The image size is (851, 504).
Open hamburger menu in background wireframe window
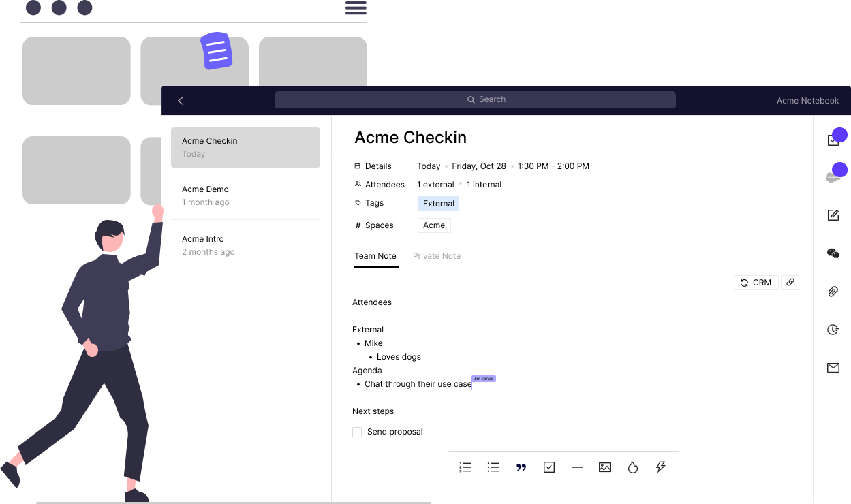pos(356,8)
